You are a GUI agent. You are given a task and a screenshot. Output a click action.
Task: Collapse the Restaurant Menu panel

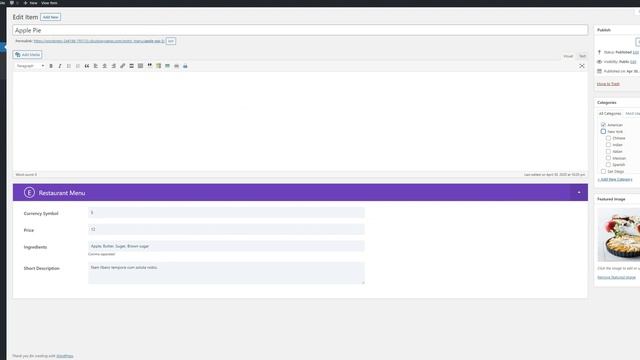point(579,193)
